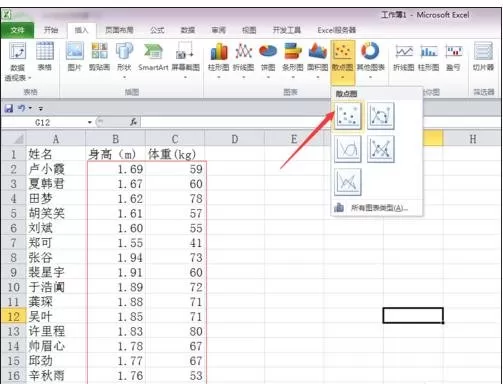Select column D header

pyautogui.click(x=234, y=139)
